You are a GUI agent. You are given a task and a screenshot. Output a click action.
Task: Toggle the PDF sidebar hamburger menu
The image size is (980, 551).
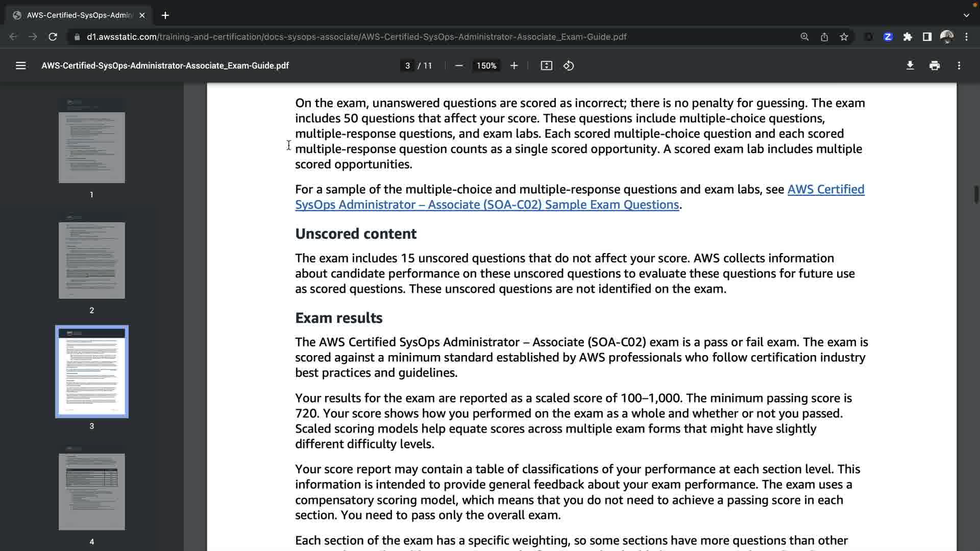(x=20, y=66)
